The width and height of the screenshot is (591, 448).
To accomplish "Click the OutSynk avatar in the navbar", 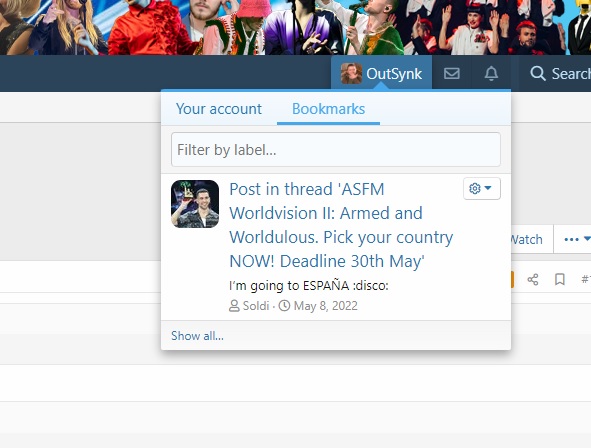I will click(351, 73).
